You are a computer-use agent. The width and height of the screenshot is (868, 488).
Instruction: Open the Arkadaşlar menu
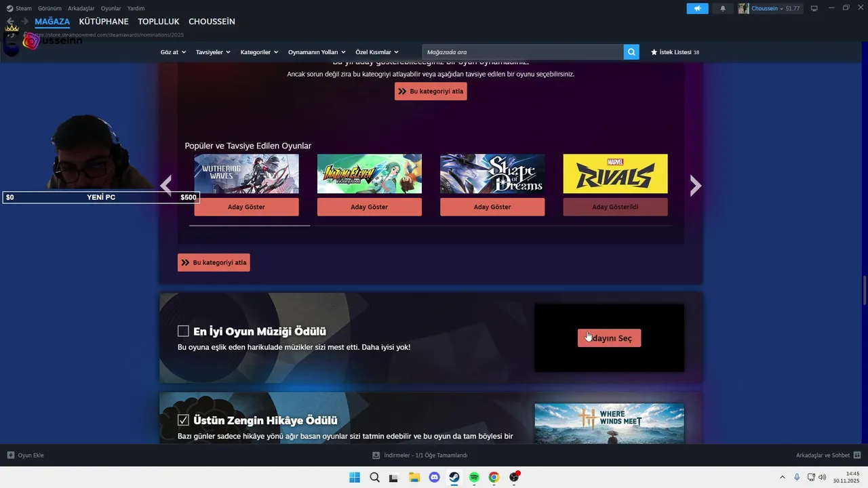click(x=81, y=8)
